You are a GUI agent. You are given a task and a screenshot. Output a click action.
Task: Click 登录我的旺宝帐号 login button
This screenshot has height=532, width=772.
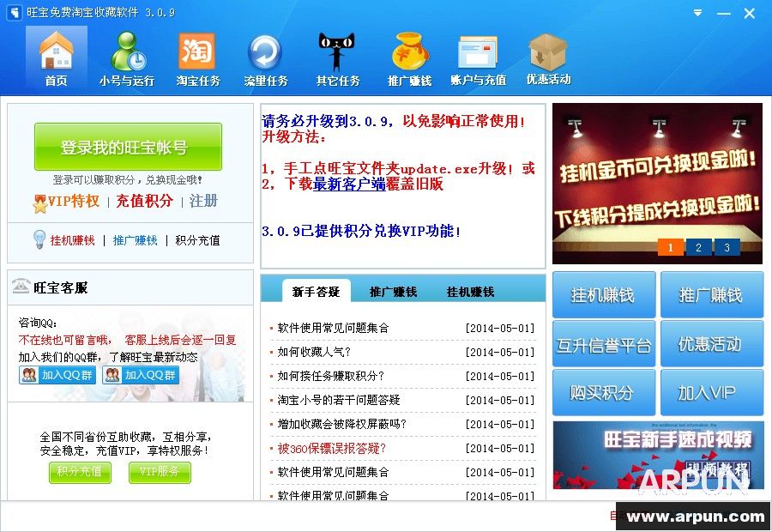coord(128,146)
